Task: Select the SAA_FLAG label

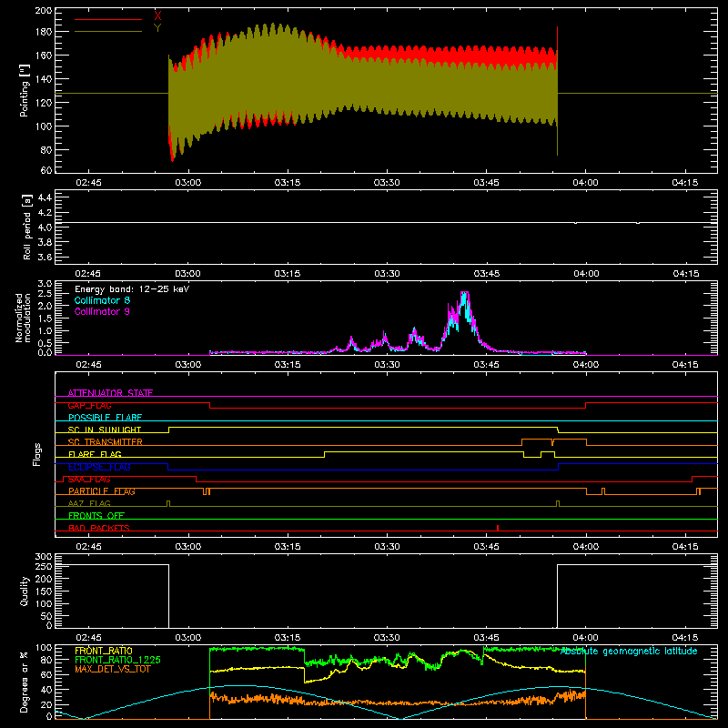Action: (89, 480)
